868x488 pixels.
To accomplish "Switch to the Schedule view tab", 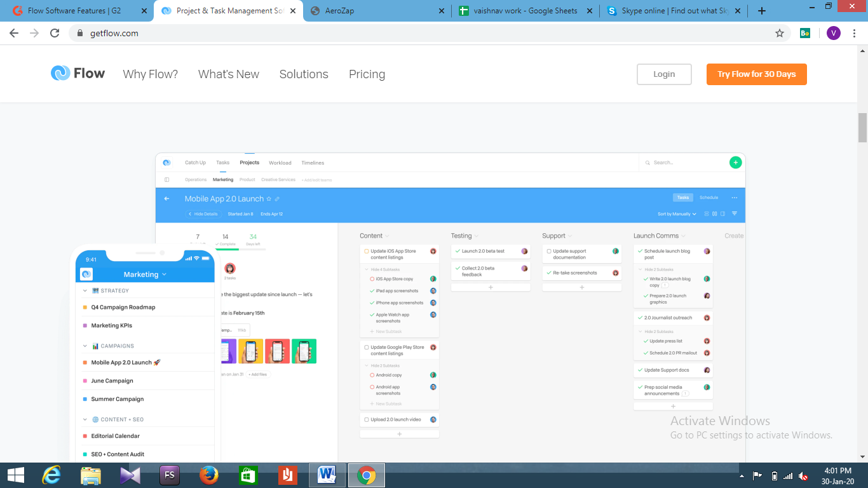I will coord(709,198).
